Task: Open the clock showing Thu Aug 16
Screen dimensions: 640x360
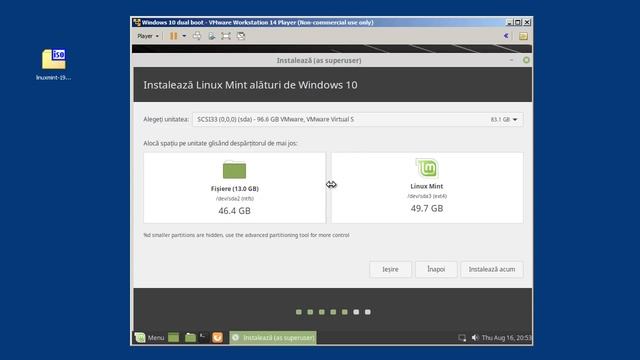Action: point(507,338)
